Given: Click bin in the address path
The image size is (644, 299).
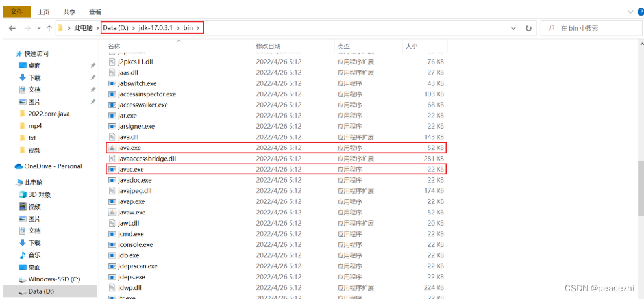Looking at the screenshot, I should [189, 28].
